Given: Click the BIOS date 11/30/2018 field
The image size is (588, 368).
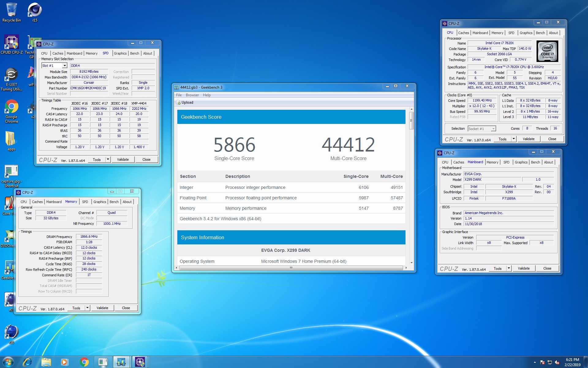Looking at the screenshot, I should tap(509, 224).
